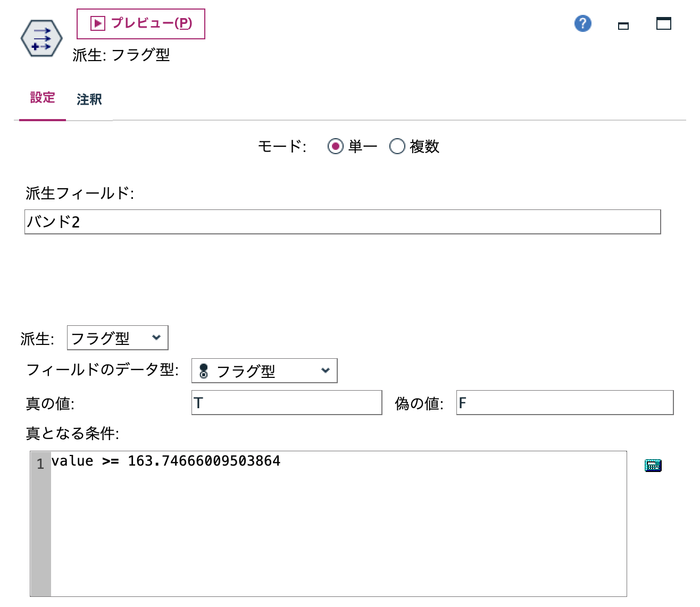Click the expression builder calculator icon
The height and width of the screenshot is (607, 700).
tap(653, 465)
